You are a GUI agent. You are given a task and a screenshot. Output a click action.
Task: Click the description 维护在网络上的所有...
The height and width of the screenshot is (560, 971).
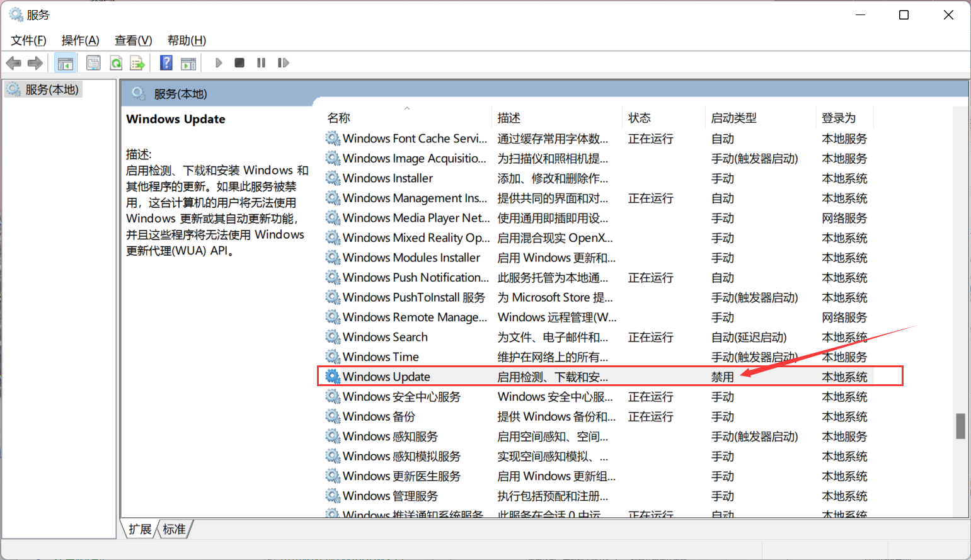(553, 357)
